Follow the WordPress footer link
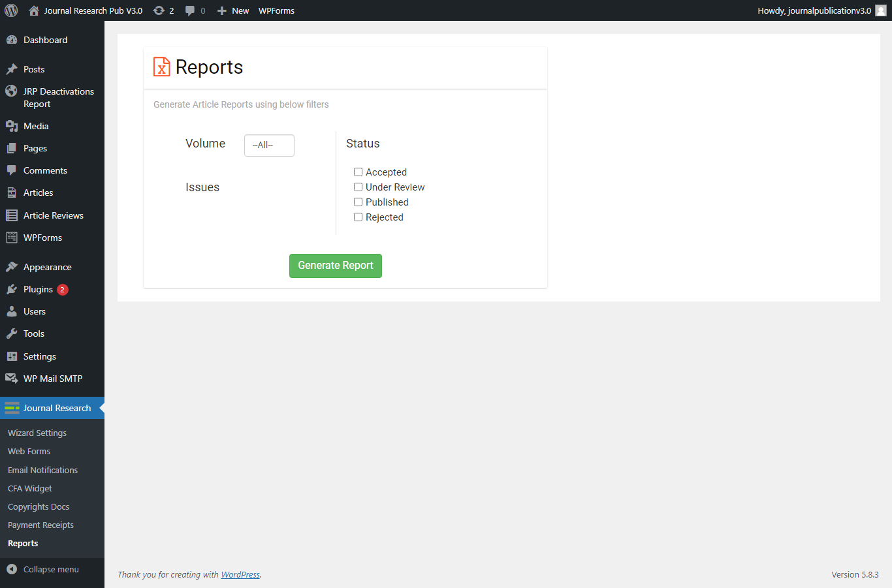The height and width of the screenshot is (588, 892). coord(240,575)
